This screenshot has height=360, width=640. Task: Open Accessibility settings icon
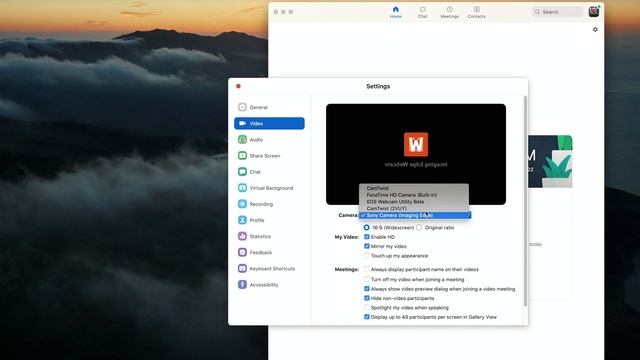click(242, 284)
